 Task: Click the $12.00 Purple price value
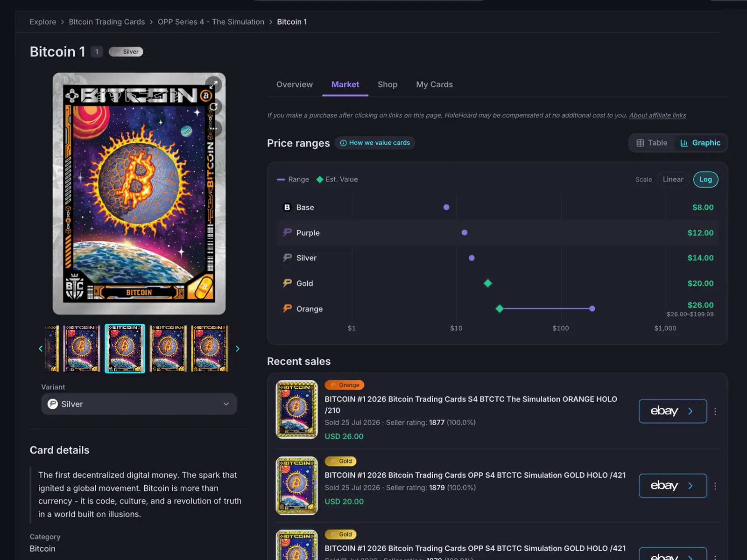(x=700, y=232)
